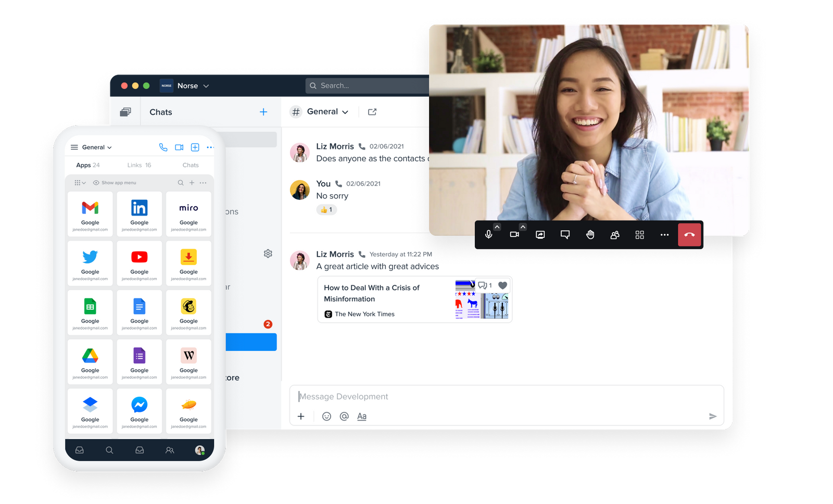Open the chat panel from the call toolbar
This screenshot has height=504, width=833.
[565, 234]
